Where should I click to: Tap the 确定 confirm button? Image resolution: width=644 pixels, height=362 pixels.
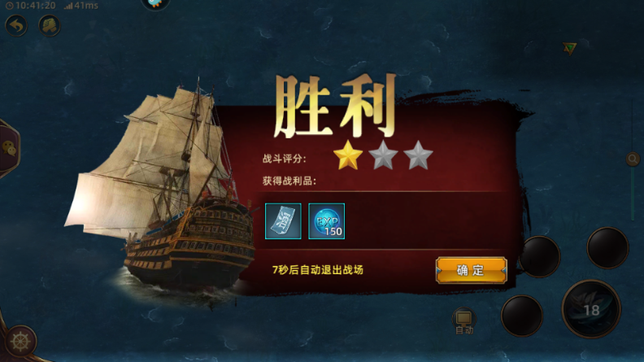[471, 270]
